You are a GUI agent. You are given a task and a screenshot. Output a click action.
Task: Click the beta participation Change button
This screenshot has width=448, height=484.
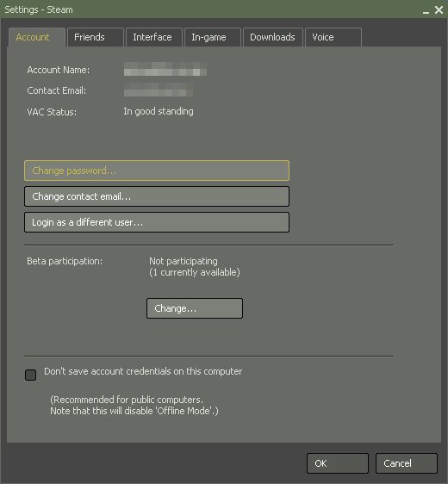[x=195, y=308]
